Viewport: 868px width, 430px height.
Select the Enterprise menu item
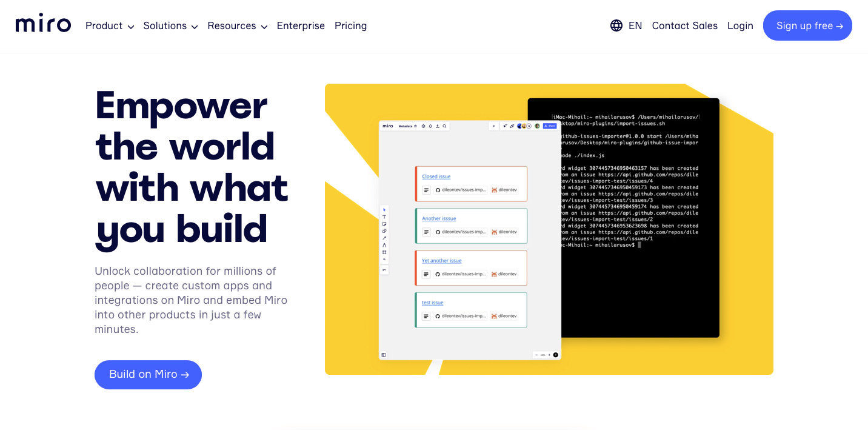click(301, 26)
